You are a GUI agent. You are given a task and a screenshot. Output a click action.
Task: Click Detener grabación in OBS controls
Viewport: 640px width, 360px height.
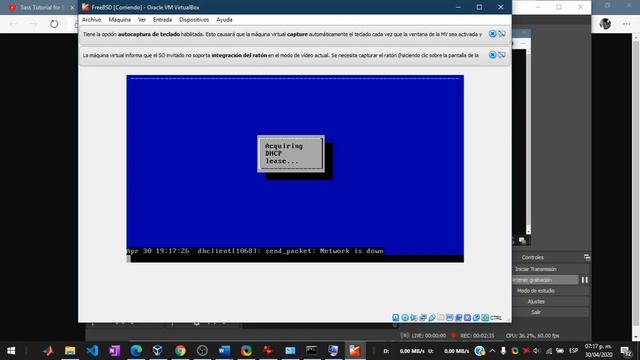point(544,280)
